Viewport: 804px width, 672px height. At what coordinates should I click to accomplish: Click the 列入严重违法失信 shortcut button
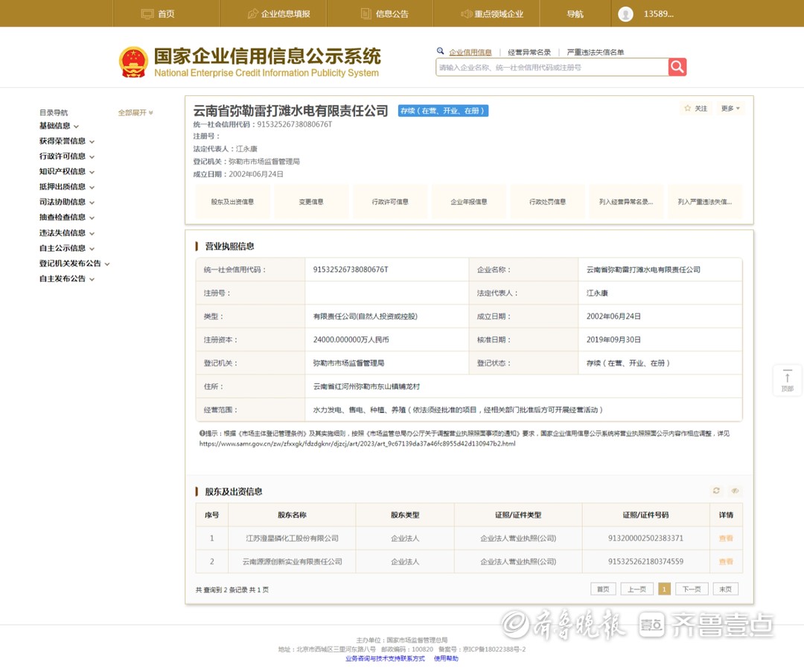(705, 202)
